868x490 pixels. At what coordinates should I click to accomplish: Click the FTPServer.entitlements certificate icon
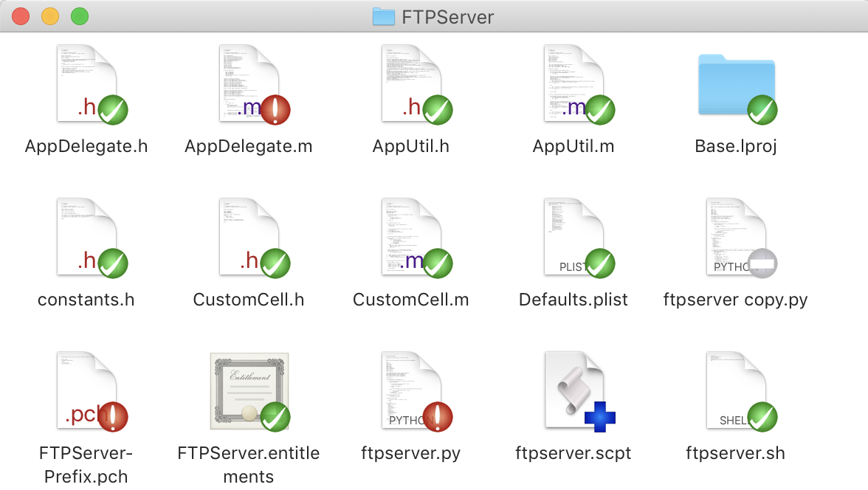tap(249, 390)
